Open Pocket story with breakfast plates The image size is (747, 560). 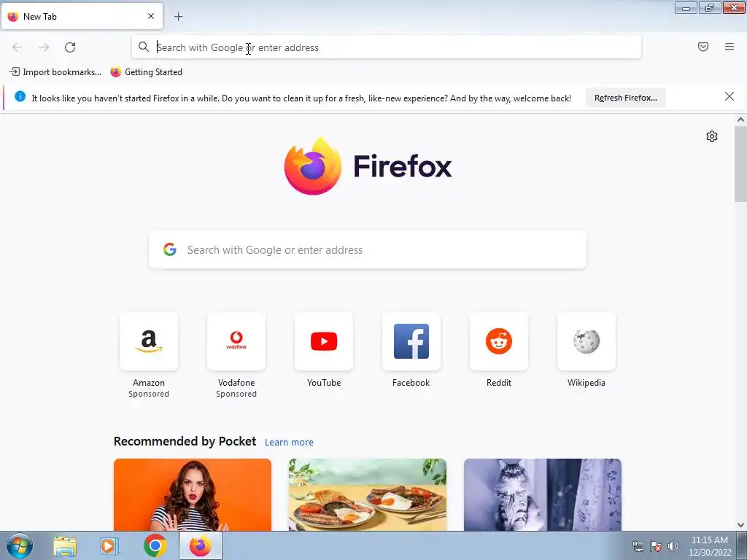(x=368, y=495)
